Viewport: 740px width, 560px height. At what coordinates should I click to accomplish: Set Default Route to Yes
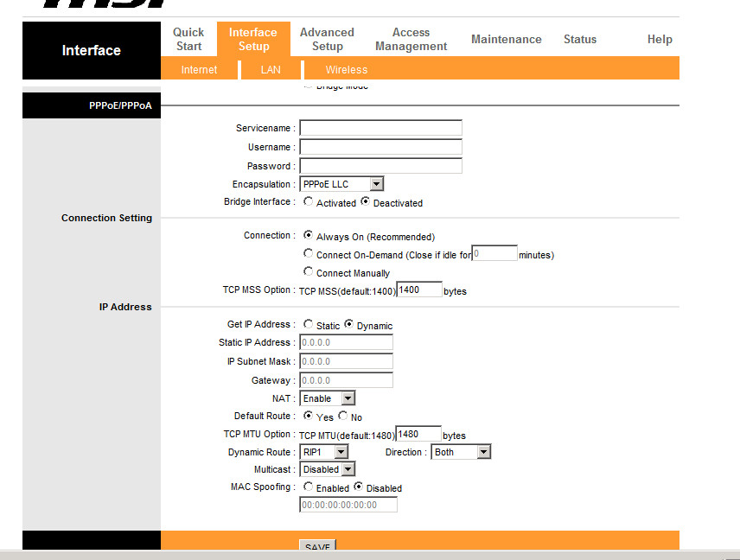(x=308, y=416)
